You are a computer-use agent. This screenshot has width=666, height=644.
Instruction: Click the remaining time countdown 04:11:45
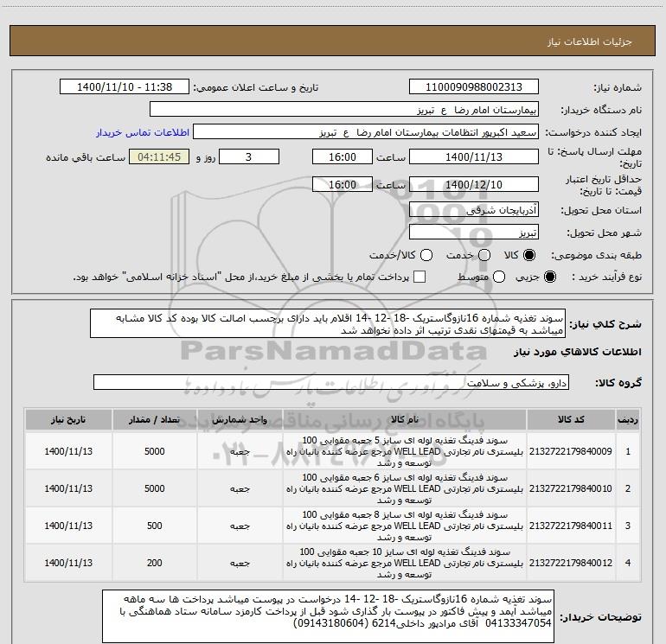159,156
